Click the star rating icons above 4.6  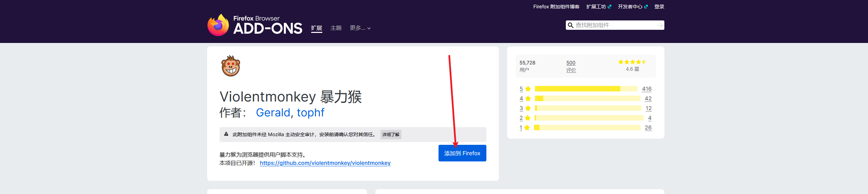[632, 62]
